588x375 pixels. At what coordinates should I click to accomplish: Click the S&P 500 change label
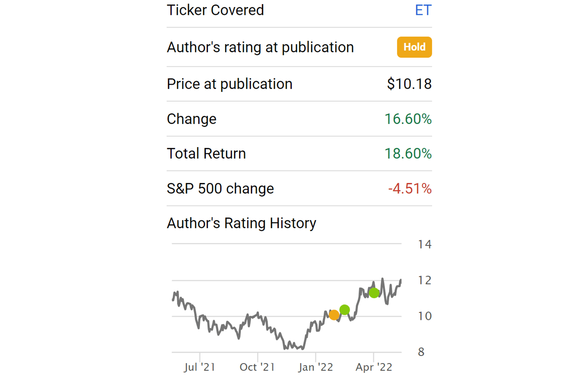tap(220, 189)
